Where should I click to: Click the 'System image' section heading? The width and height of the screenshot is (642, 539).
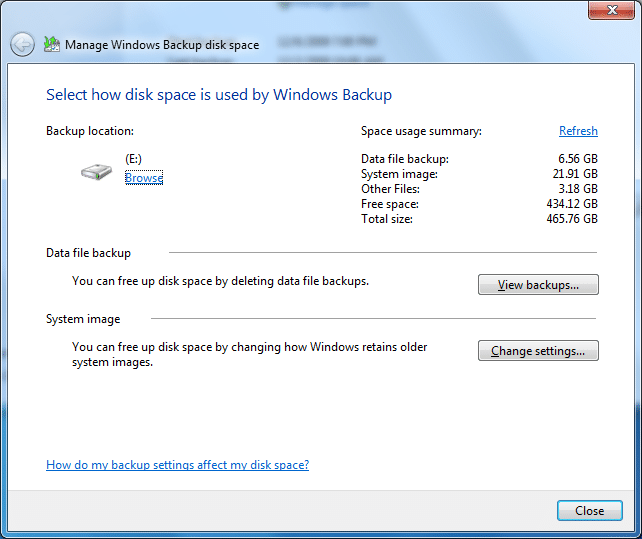(83, 319)
